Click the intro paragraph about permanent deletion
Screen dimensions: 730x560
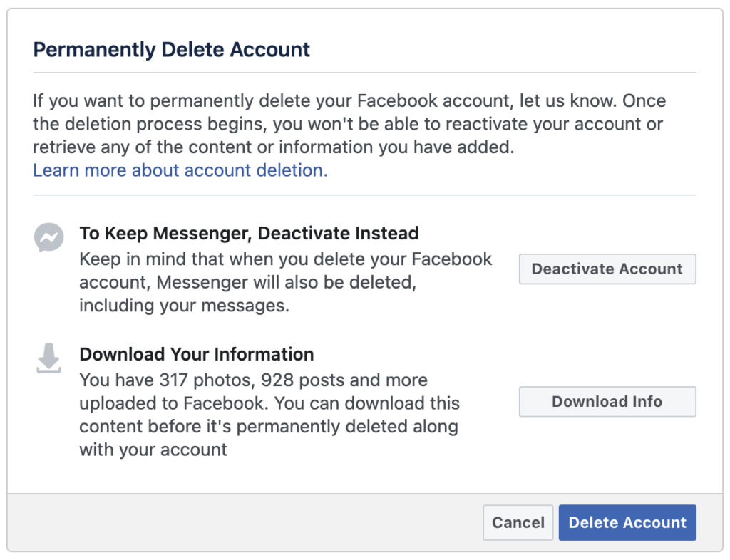pyautogui.click(x=349, y=124)
